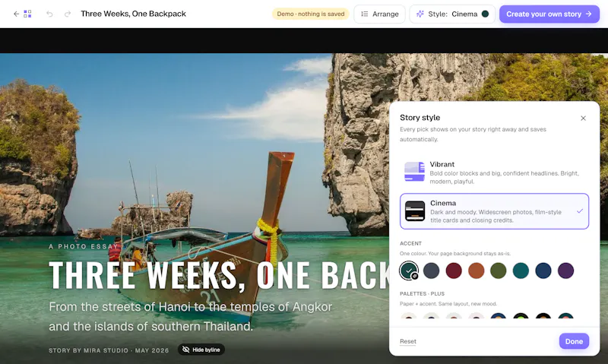The height and width of the screenshot is (364, 608).
Task: Click the Demo nothing is saved badge
Action: pos(311,14)
